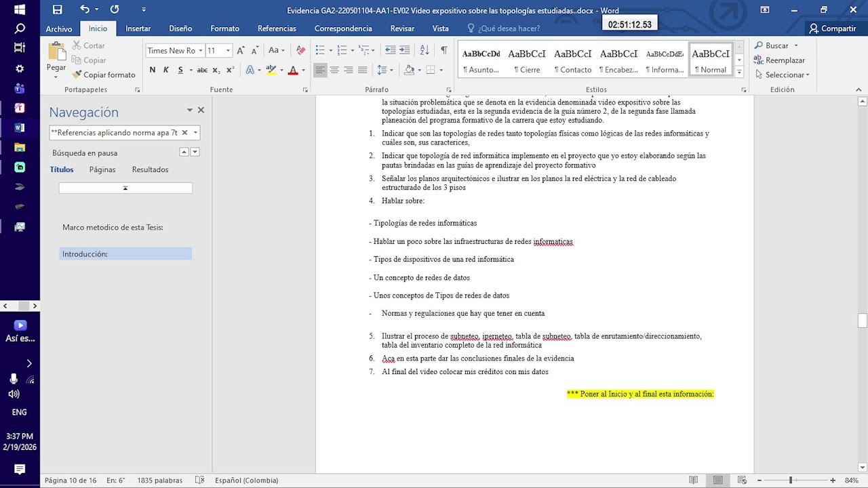The width and height of the screenshot is (868, 488).
Task: Apply the Cierre style
Action: (x=527, y=60)
